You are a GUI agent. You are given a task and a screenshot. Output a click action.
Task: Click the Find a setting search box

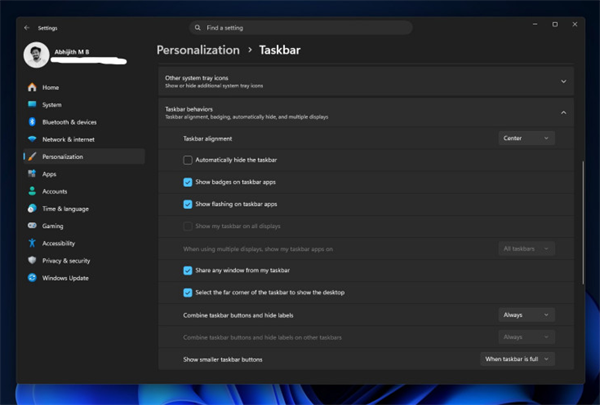pos(301,28)
